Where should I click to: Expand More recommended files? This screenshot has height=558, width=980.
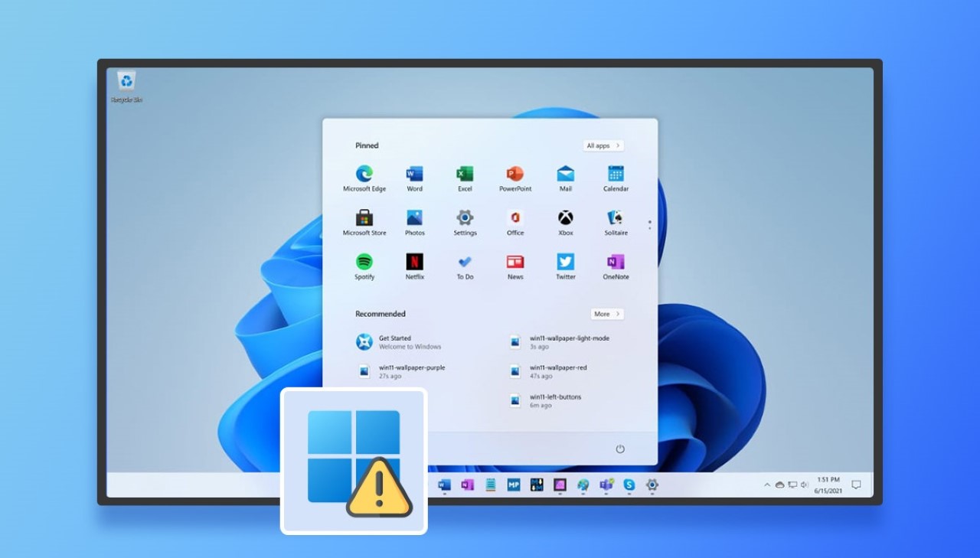coord(606,313)
